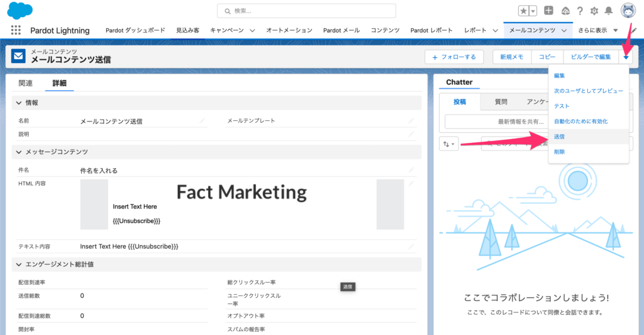
Task: Select the 質問 Chatter tab
Action: [x=501, y=102]
